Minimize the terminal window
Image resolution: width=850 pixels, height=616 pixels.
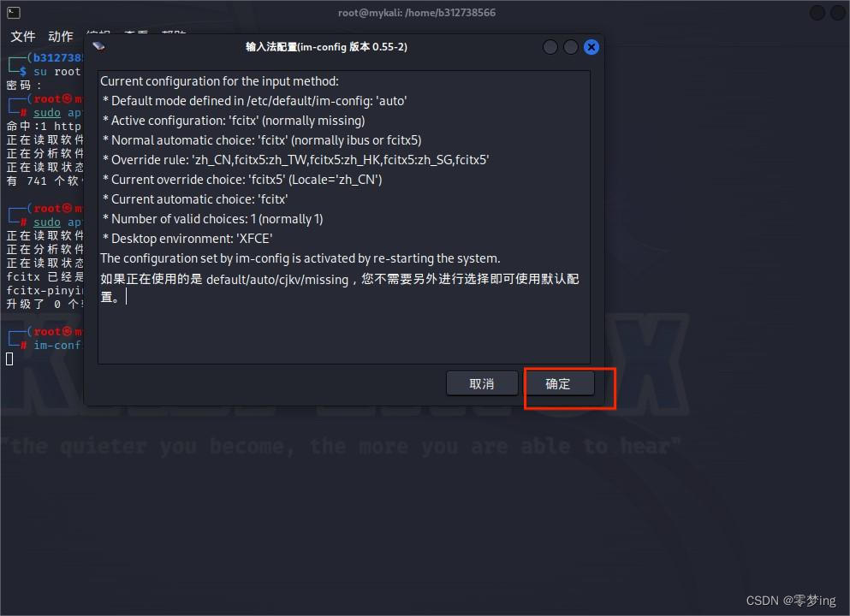[817, 13]
